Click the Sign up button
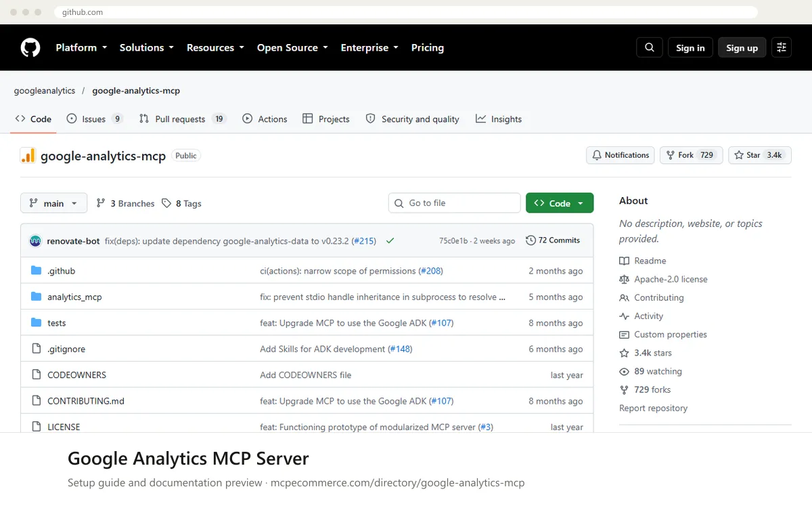 (x=742, y=47)
